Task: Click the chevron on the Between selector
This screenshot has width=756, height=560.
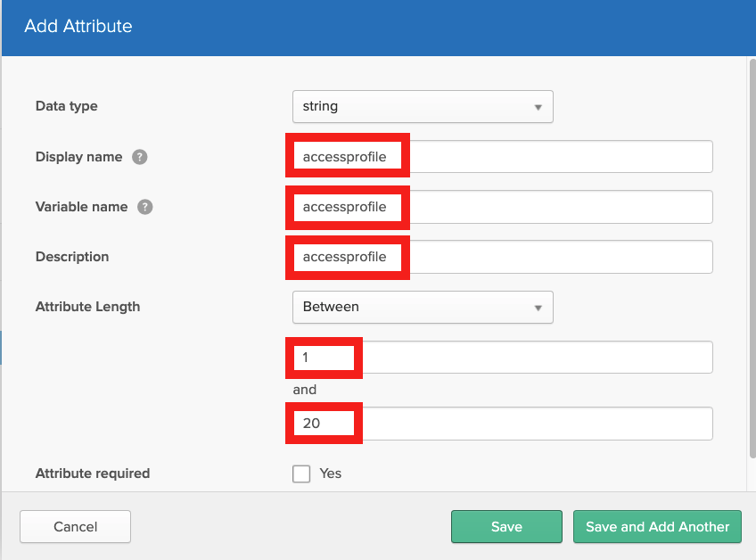Action: tap(538, 307)
